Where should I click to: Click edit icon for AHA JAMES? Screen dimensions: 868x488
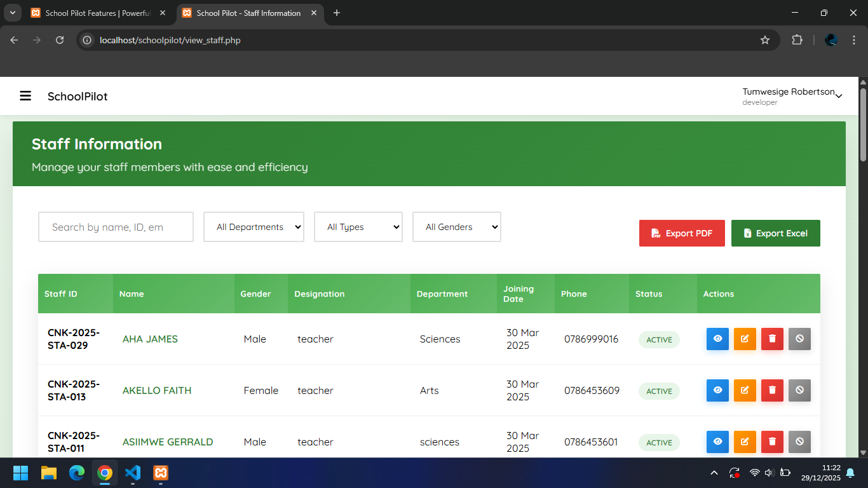pos(745,339)
